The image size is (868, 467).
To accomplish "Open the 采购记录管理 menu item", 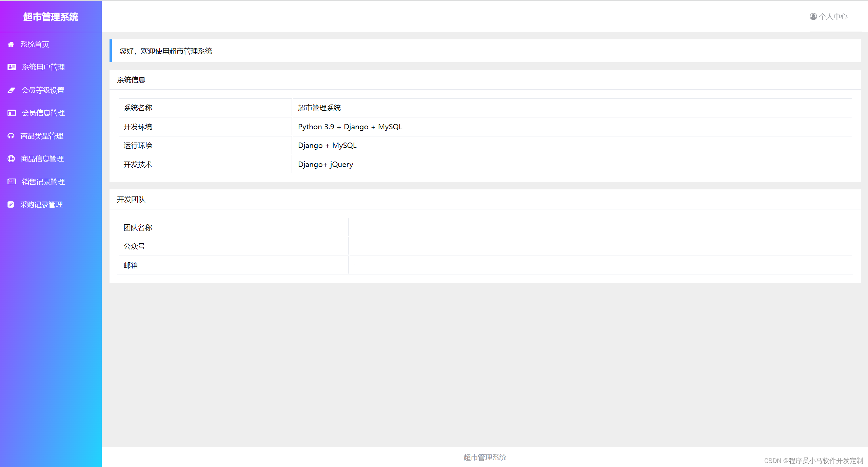I will (41, 205).
